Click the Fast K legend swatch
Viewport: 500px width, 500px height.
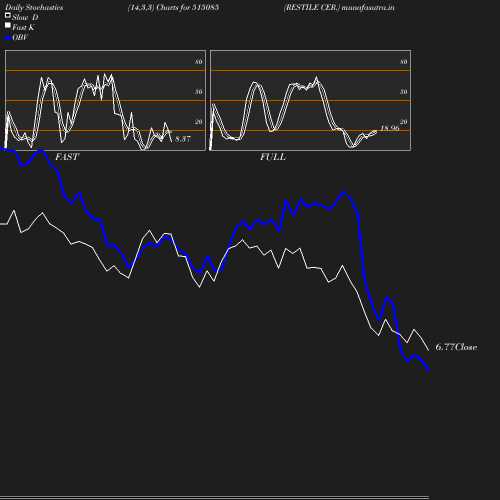coord(8,25)
